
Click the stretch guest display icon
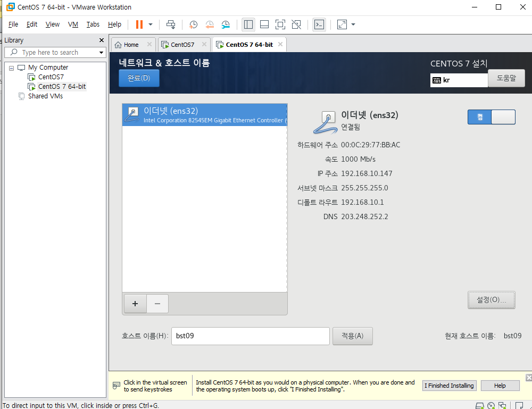(342, 24)
